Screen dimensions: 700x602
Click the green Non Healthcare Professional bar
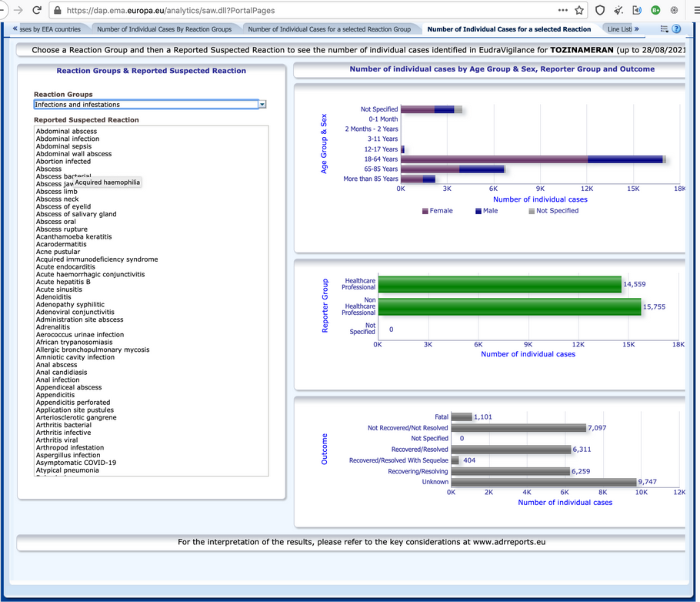pos(509,307)
